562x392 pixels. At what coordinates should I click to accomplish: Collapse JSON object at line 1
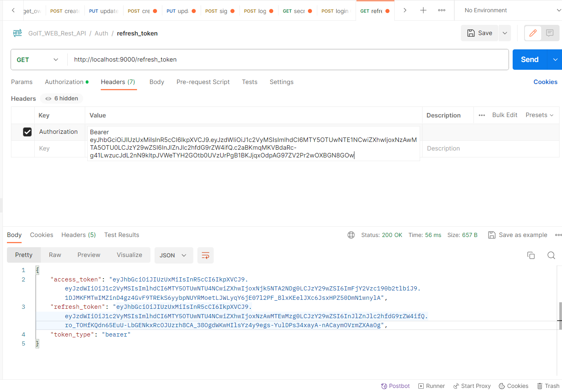pos(37,270)
